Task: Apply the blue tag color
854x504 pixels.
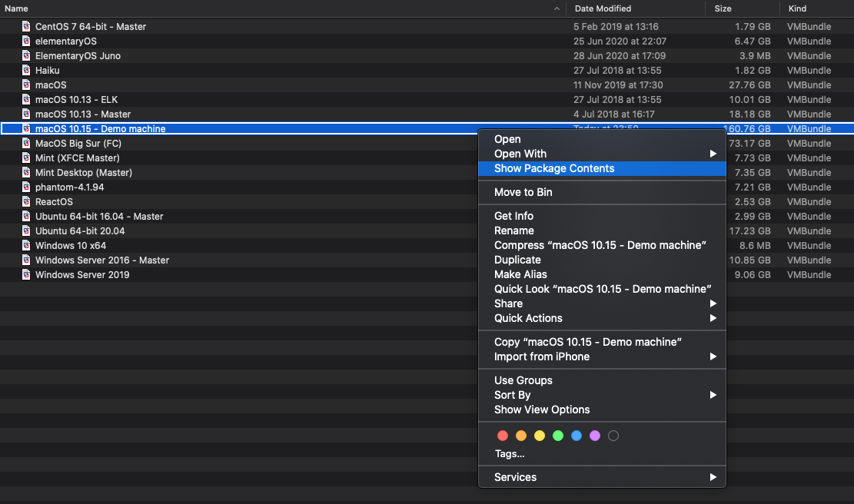Action: click(577, 436)
